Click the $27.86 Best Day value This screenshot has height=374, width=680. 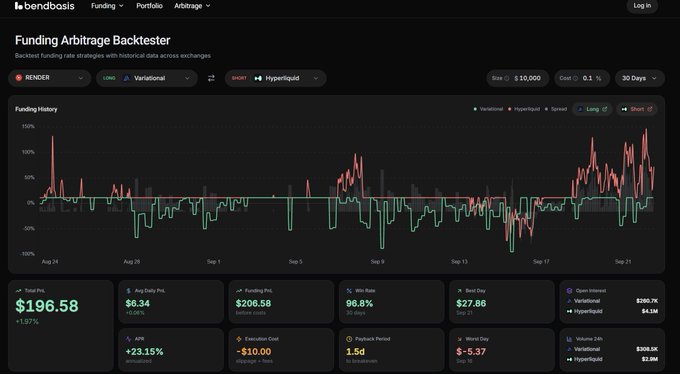[x=471, y=303]
